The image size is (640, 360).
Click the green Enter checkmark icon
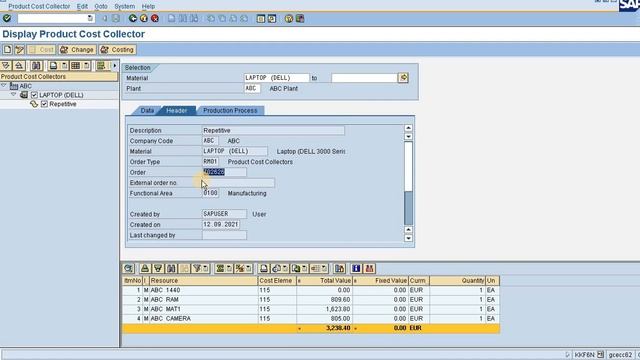7,18
